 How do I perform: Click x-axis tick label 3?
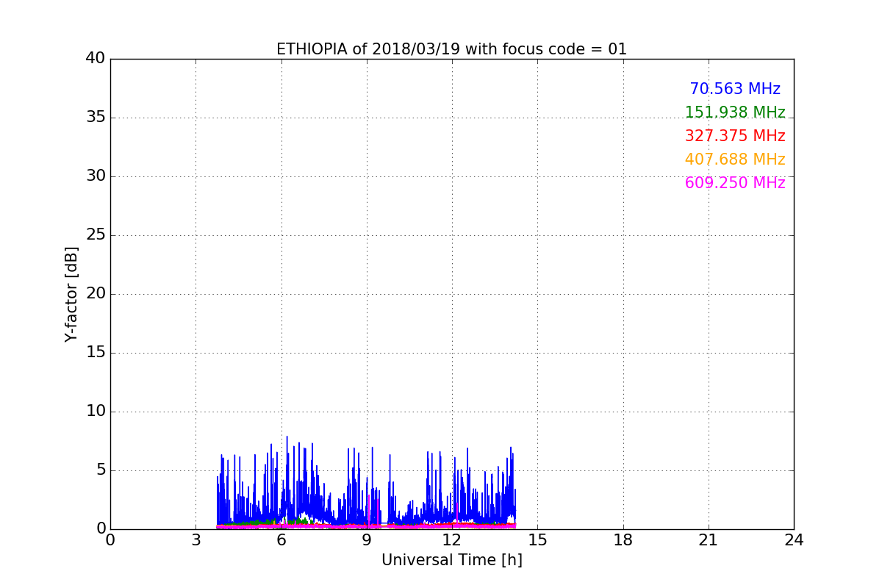196,540
